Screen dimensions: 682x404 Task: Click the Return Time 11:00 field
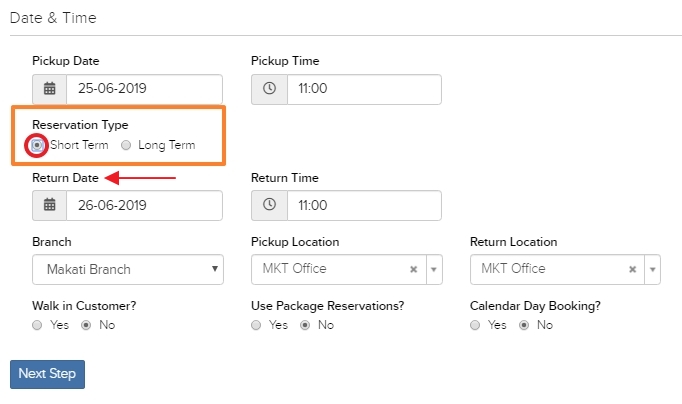[x=364, y=205]
